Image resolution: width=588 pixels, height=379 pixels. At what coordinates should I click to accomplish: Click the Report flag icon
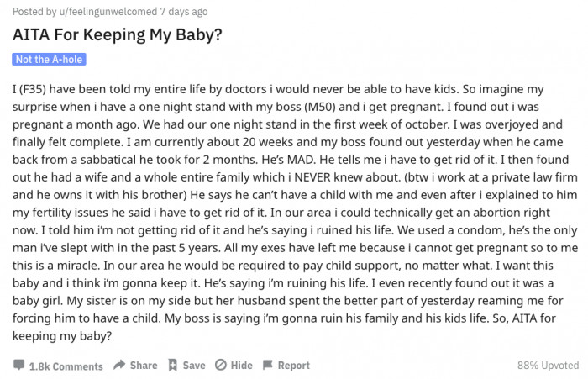[268, 365]
